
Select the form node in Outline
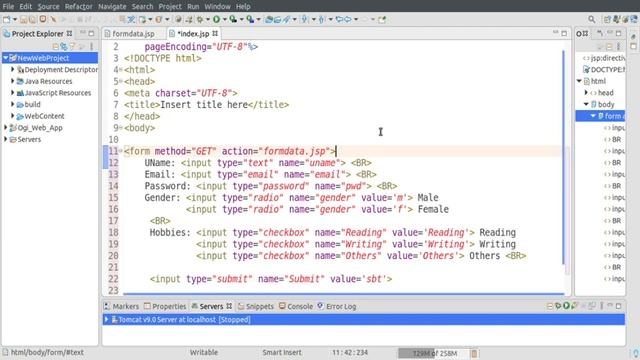(600, 116)
